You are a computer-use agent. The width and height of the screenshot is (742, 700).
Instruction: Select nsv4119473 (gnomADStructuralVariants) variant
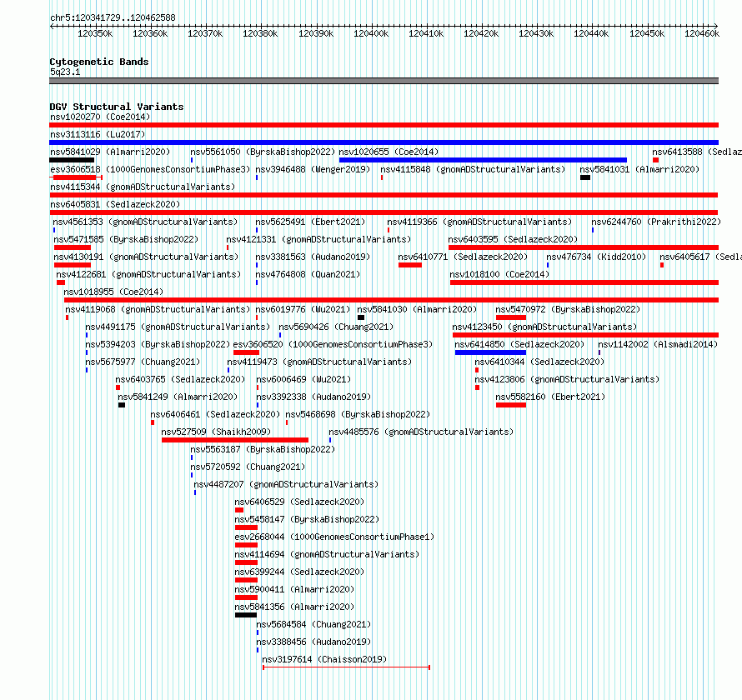[x=319, y=362]
